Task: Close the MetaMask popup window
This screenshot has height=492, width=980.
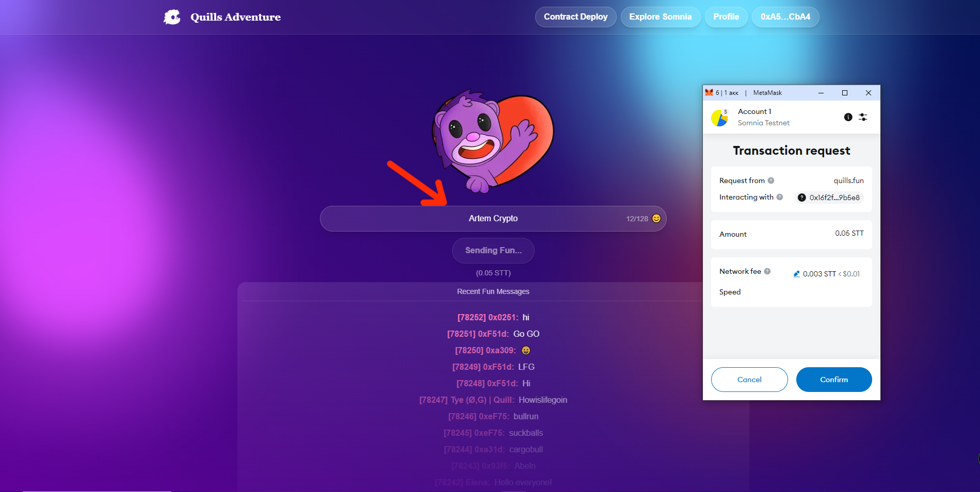Action: click(x=869, y=93)
